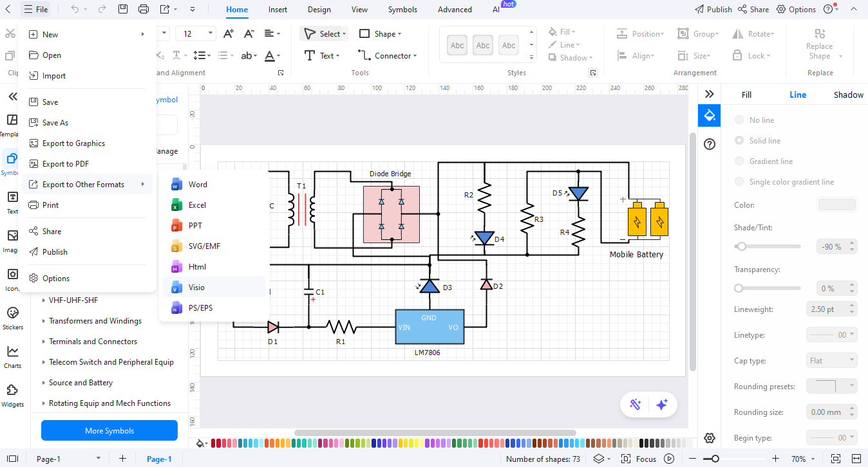Click the magic wand floating button

pos(636,405)
